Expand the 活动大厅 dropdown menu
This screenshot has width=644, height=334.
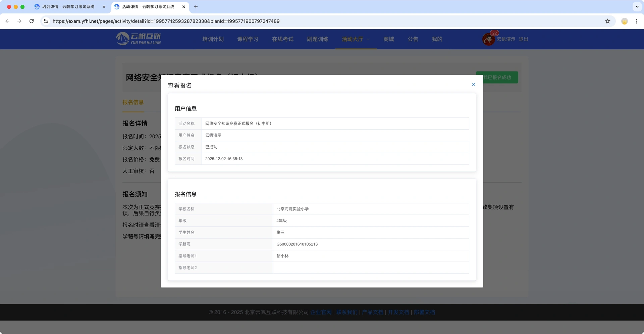pyautogui.click(x=356, y=39)
